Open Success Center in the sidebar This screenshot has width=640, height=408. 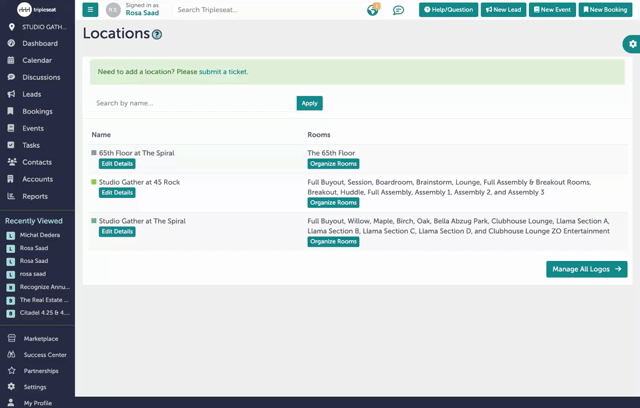(45, 355)
